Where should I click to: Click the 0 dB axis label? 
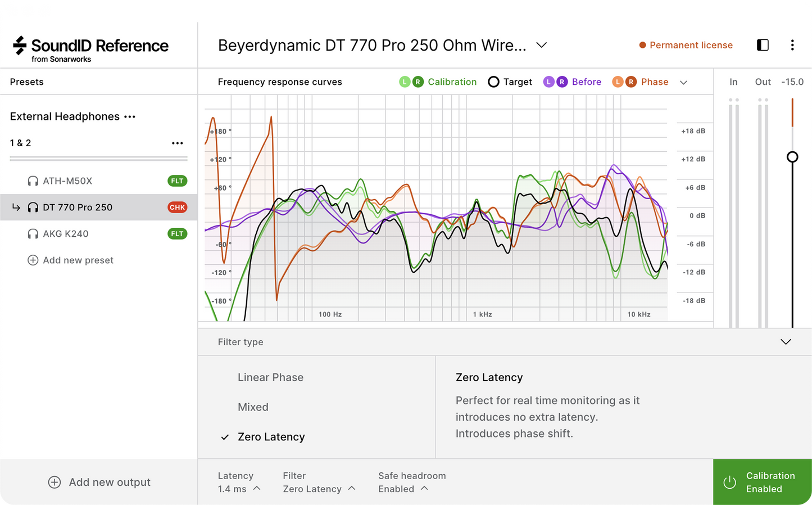pos(697,216)
